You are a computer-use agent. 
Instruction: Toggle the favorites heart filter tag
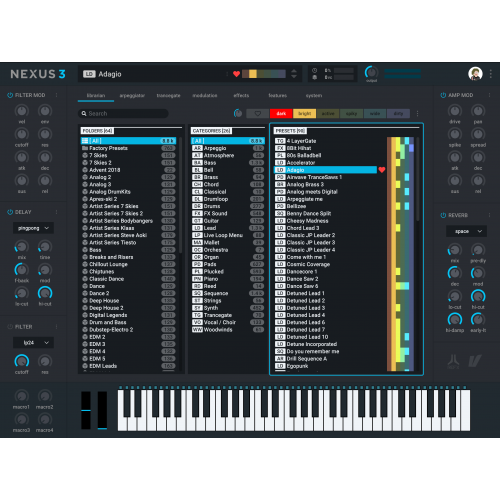[x=257, y=114]
